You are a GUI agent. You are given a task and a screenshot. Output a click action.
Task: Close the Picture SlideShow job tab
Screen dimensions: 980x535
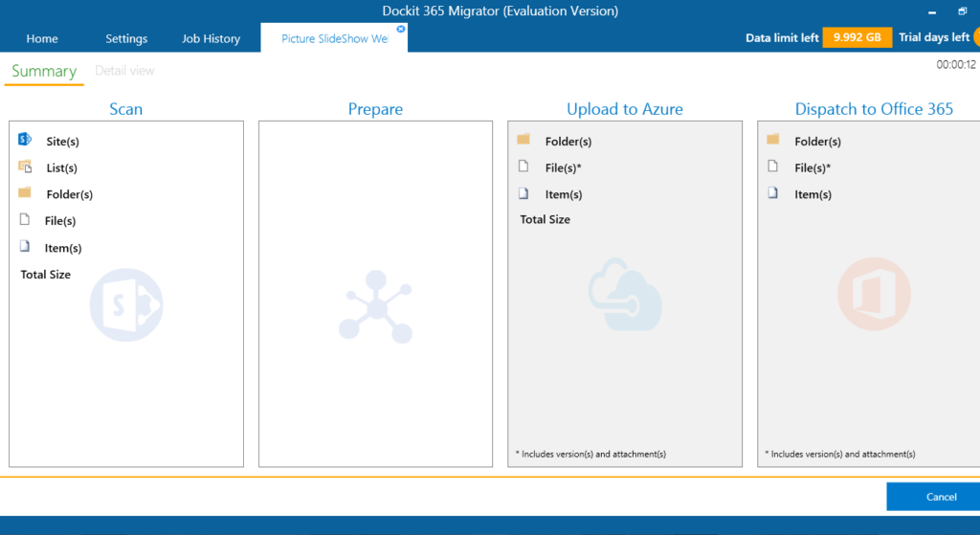tap(401, 29)
